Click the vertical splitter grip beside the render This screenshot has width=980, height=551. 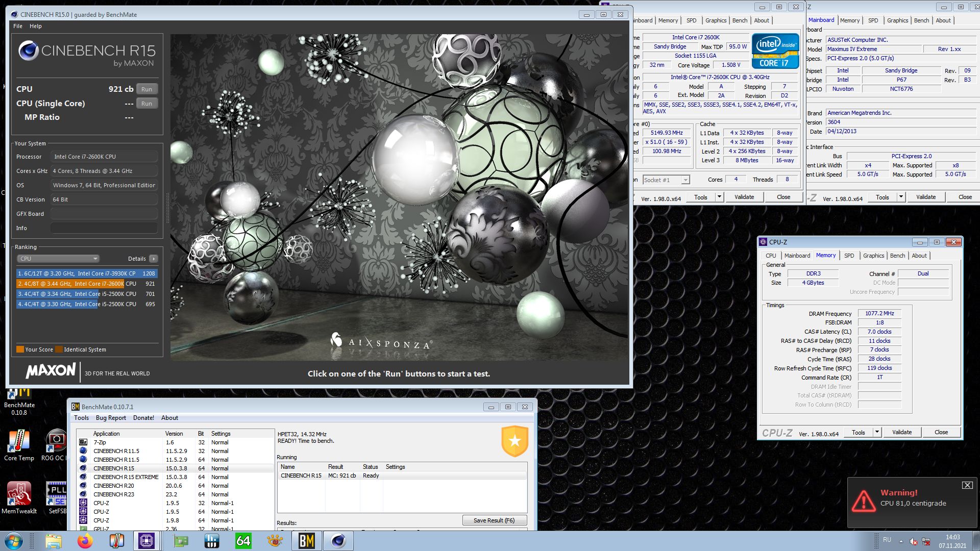coord(167,208)
